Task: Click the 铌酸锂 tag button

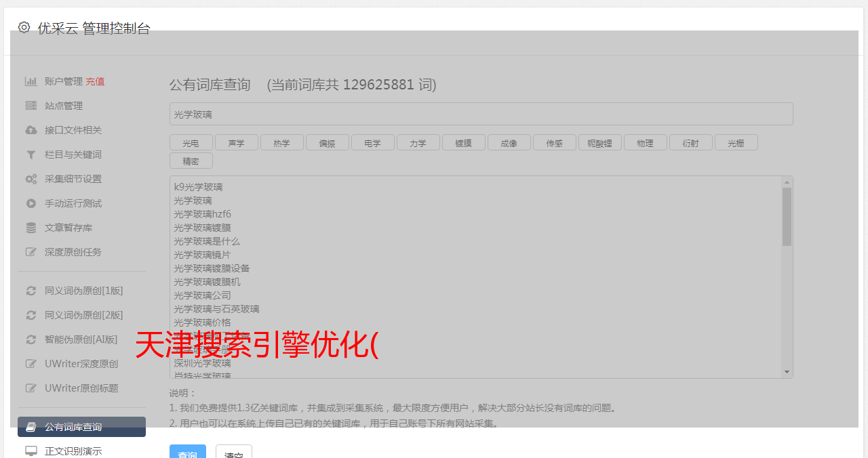Action: pos(599,142)
